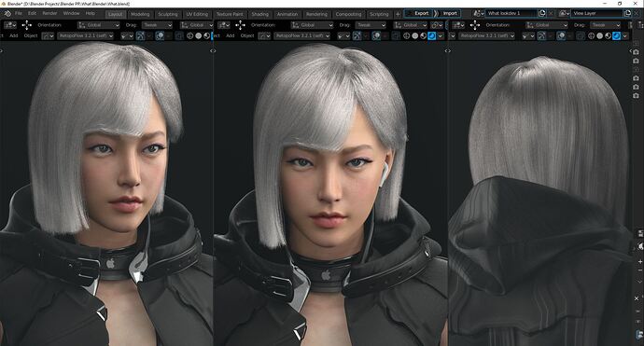
Task: Open Add menu in middle viewport
Action: [231, 35]
